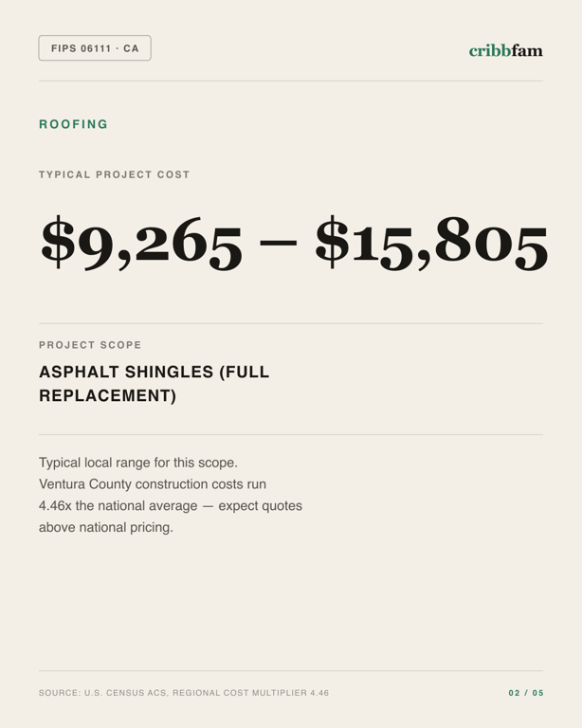582x728 pixels.
Task: Click the '4.46x the national average' text
Action: (x=118, y=505)
